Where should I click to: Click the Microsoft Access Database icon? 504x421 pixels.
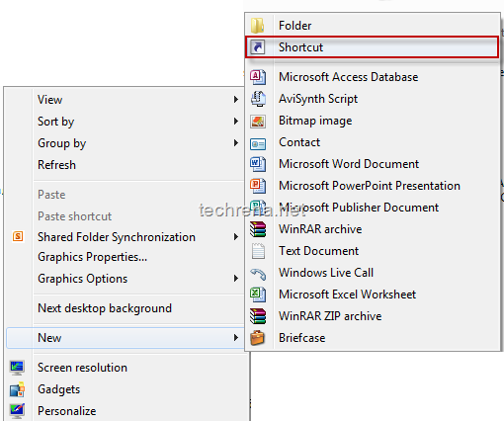258,77
